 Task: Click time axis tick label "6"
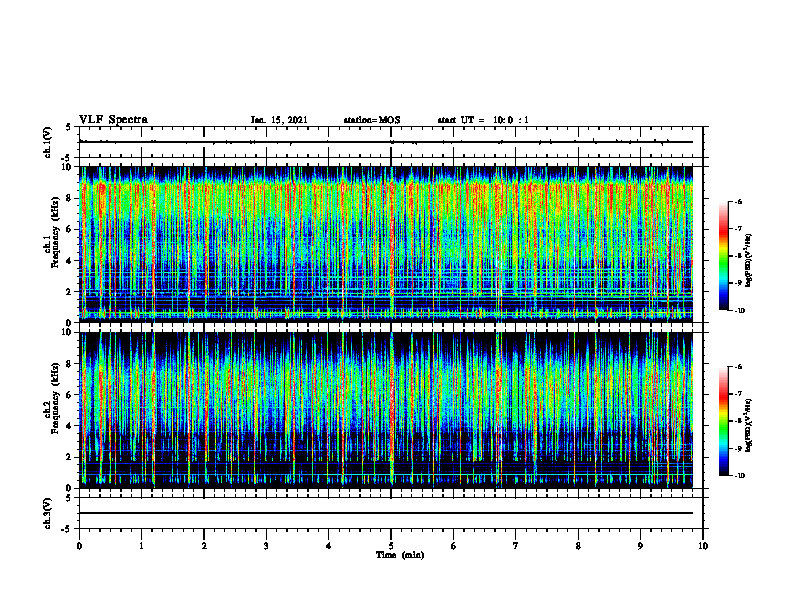[453, 546]
